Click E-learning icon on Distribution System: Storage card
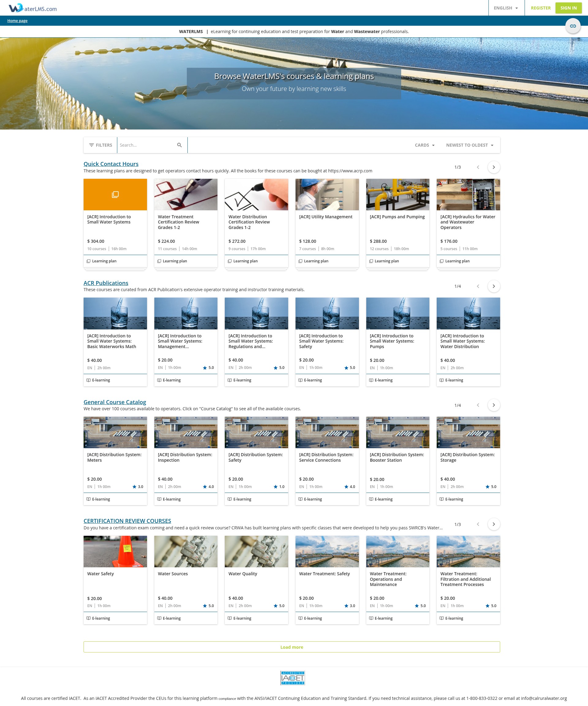The height and width of the screenshot is (706, 588). (442, 499)
